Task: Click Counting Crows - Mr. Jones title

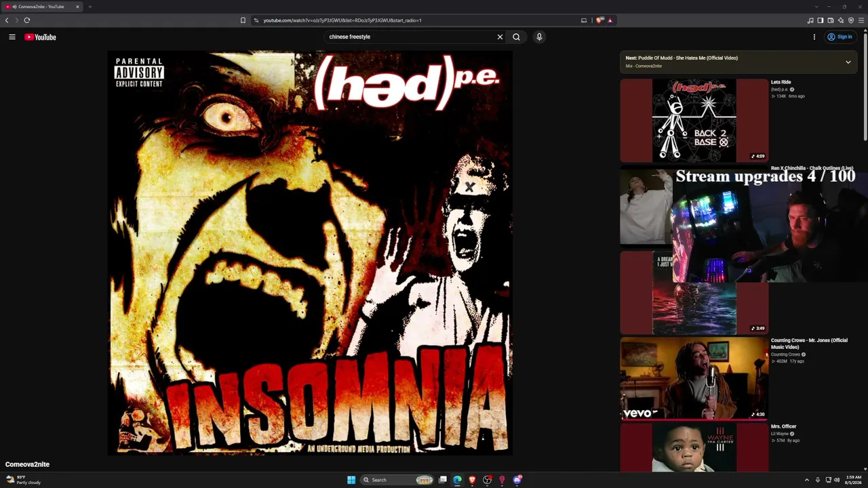Action: [x=809, y=344]
